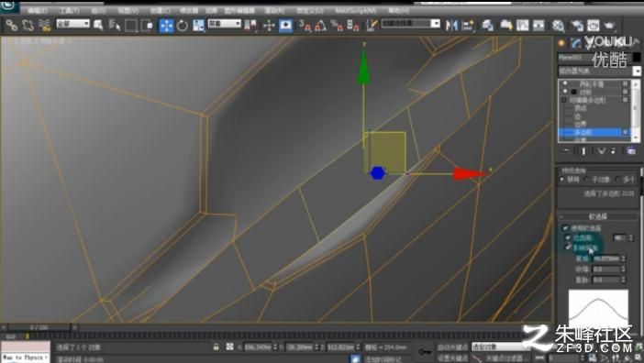
Task: Click the Falloff value input field
Action: coord(606,258)
